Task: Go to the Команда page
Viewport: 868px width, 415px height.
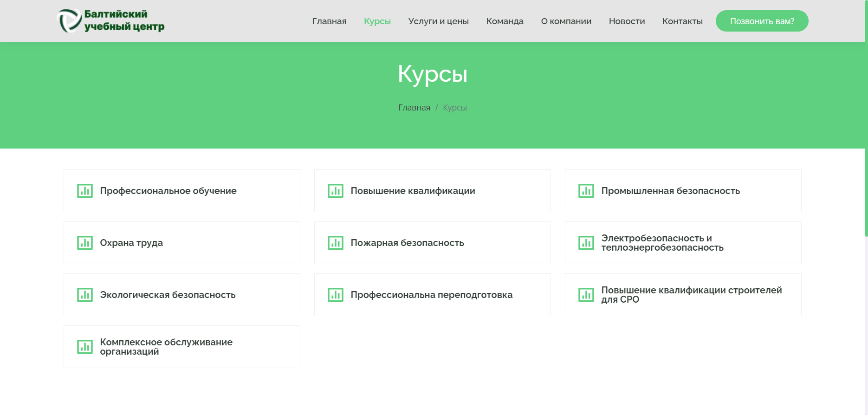Action: pos(505,21)
